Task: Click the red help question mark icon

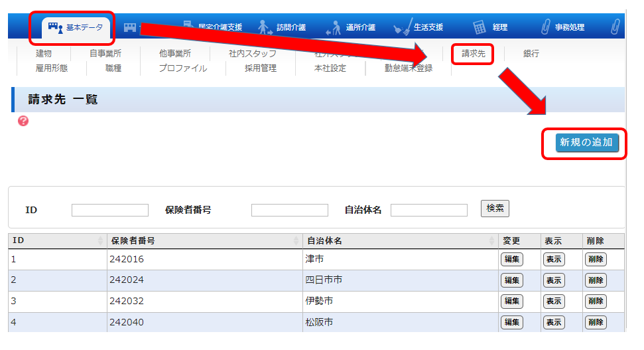Action: (x=23, y=121)
